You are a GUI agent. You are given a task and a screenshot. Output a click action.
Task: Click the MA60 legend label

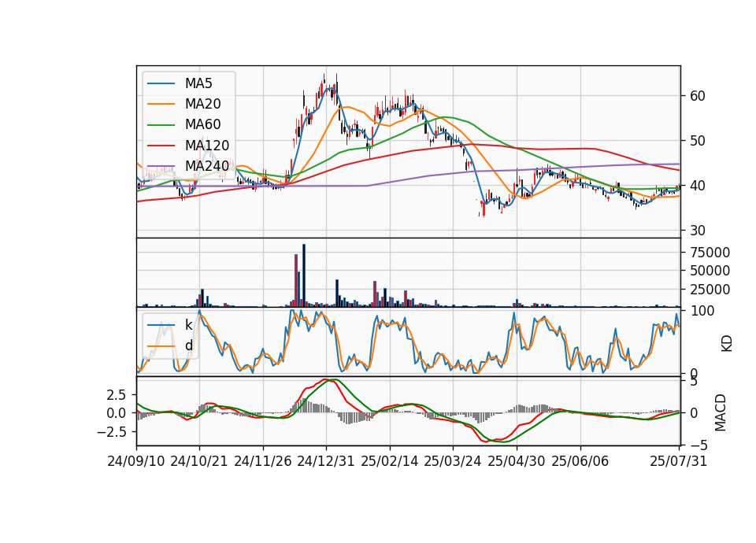point(202,125)
